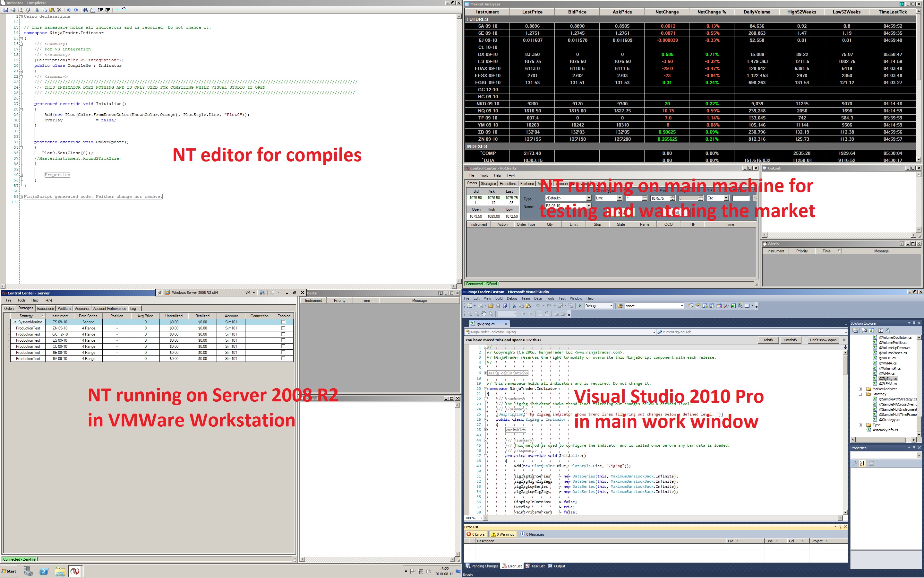Open VM dropdown menu in VMware toolbar
This screenshot has height=578, width=924.
250,293
